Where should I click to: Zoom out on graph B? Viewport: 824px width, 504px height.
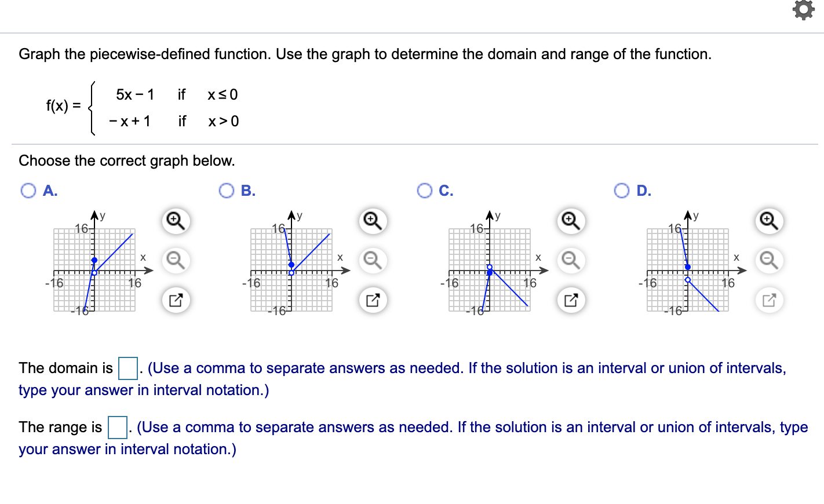click(373, 260)
